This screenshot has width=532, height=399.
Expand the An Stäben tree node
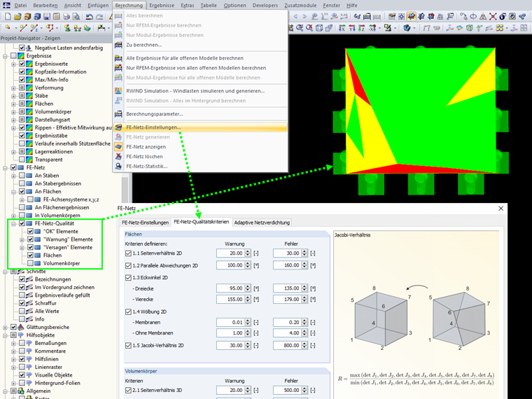(x=13, y=176)
